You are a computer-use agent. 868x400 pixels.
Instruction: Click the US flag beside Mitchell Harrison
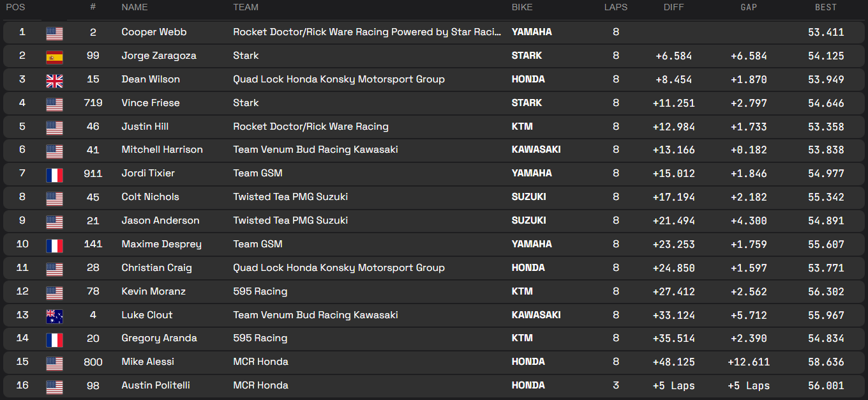click(54, 151)
